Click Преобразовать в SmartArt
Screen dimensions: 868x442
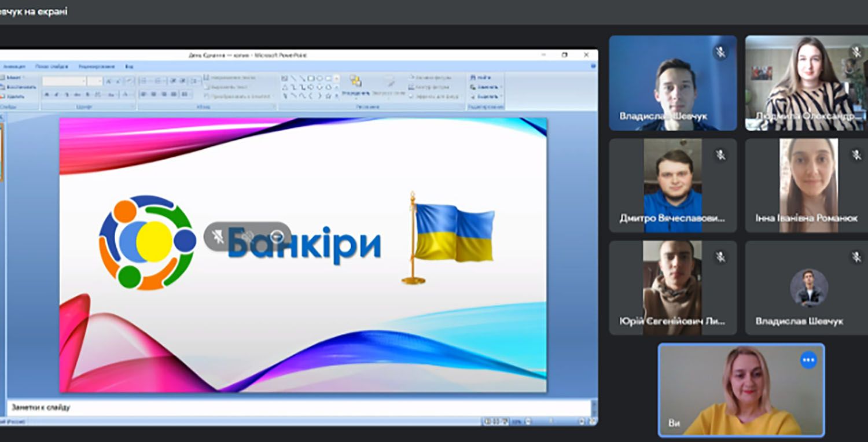238,97
